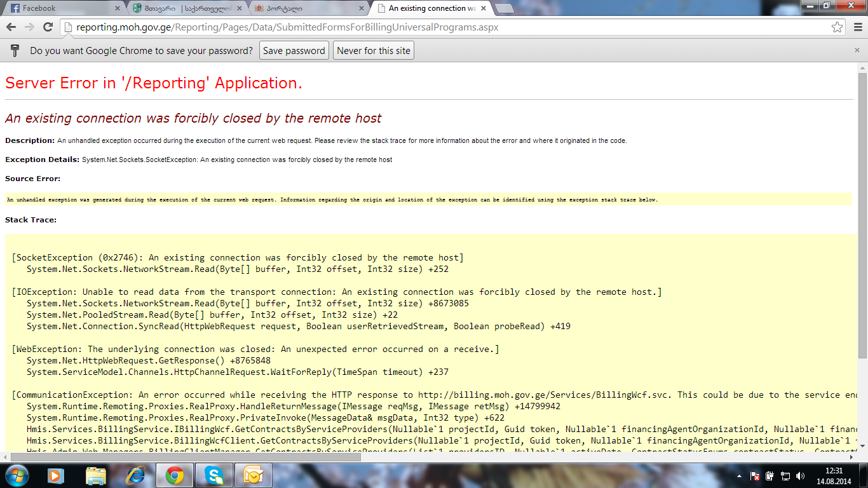This screenshot has height=488, width=868.
Task: Bookmark this page with the star icon
Action: click(837, 27)
